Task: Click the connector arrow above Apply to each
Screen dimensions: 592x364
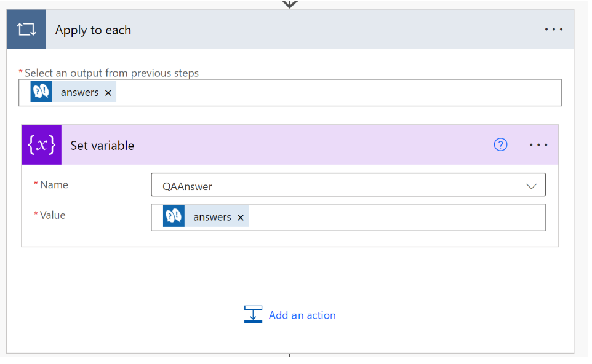Action: click(x=290, y=4)
